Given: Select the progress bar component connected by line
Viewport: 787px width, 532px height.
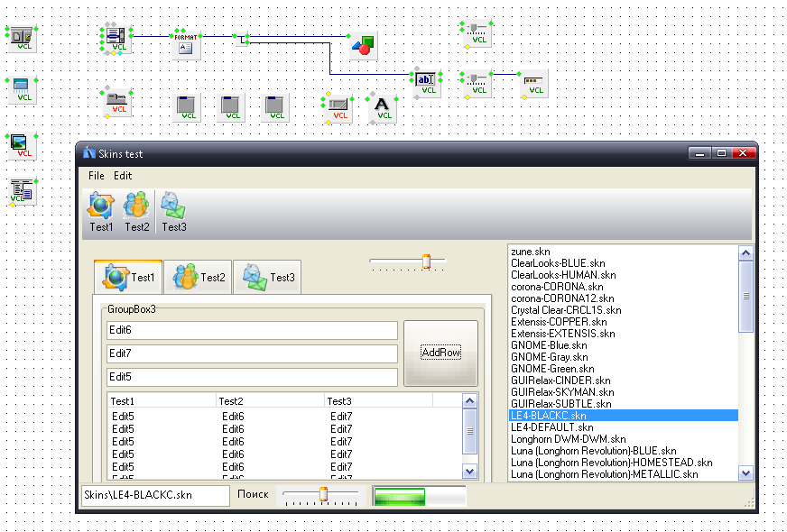Looking at the screenshot, I should click(535, 84).
